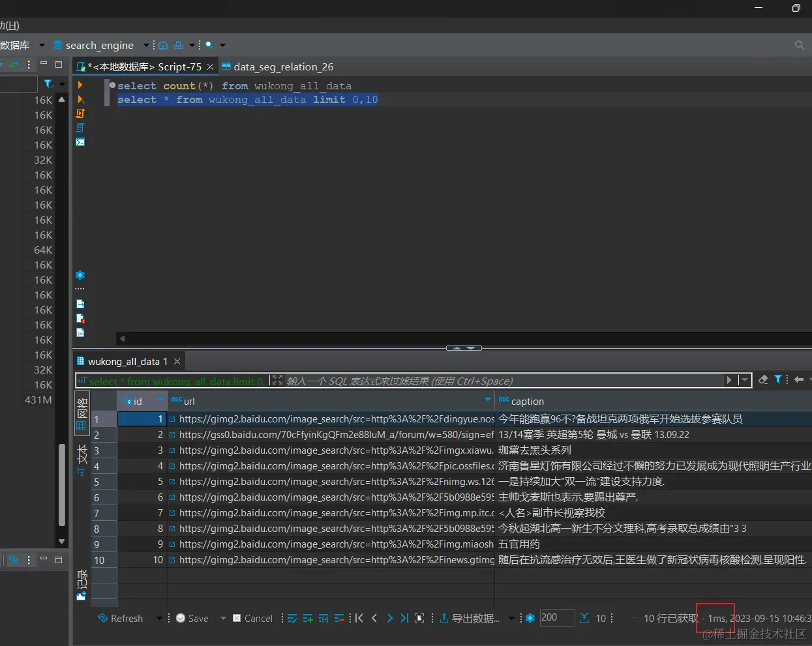Edit cell value icon in bottom toolbar

pyautogui.click(x=292, y=618)
